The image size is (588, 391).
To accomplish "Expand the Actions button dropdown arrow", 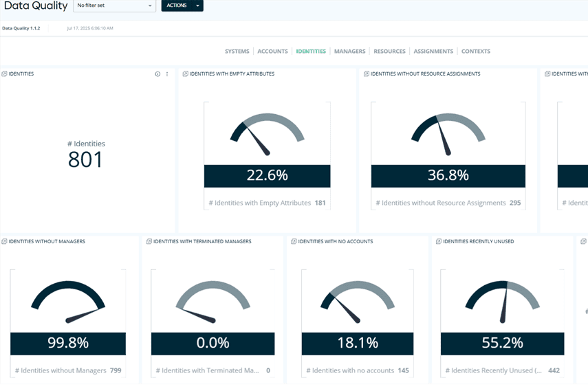I will point(197,5).
